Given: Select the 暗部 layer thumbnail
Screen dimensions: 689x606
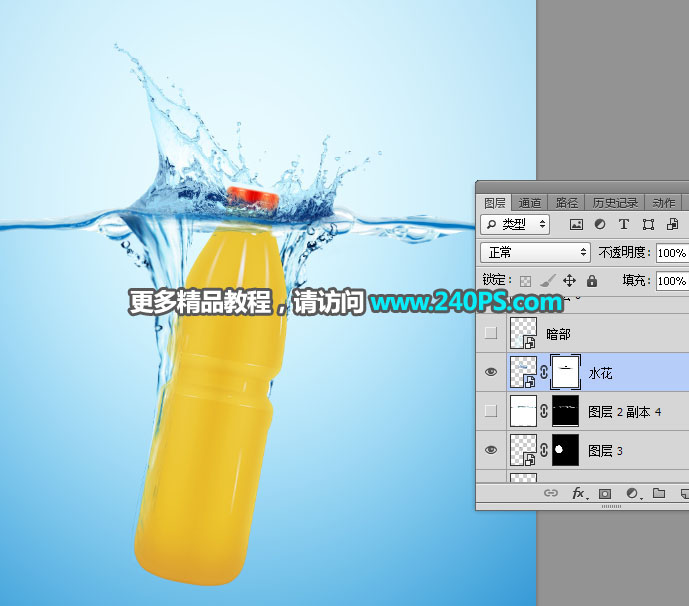Looking at the screenshot, I should [523, 333].
